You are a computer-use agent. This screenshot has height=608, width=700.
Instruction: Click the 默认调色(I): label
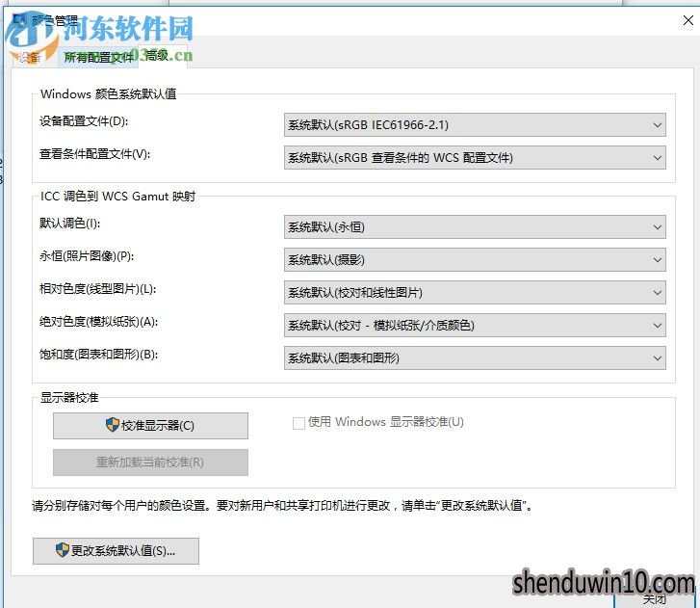pyautogui.click(x=69, y=223)
